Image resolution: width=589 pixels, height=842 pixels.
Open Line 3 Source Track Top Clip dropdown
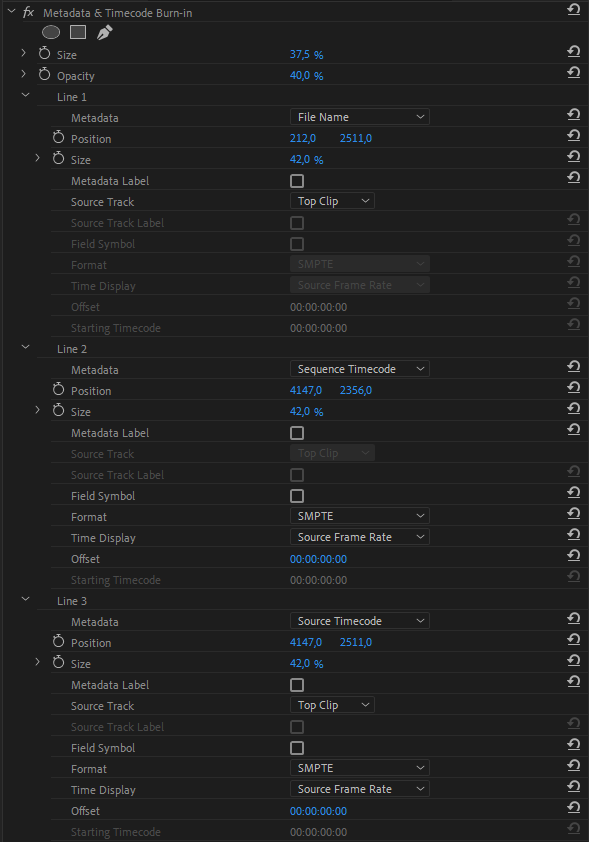[332, 705]
